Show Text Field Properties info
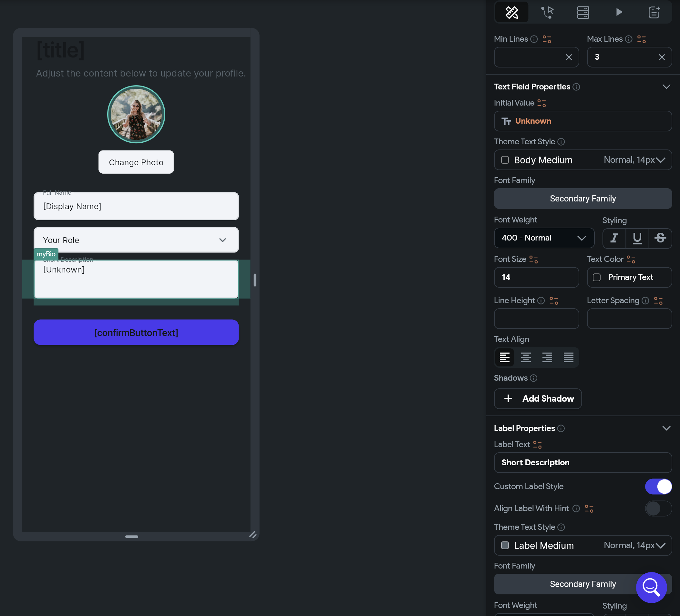680x616 pixels. click(576, 87)
